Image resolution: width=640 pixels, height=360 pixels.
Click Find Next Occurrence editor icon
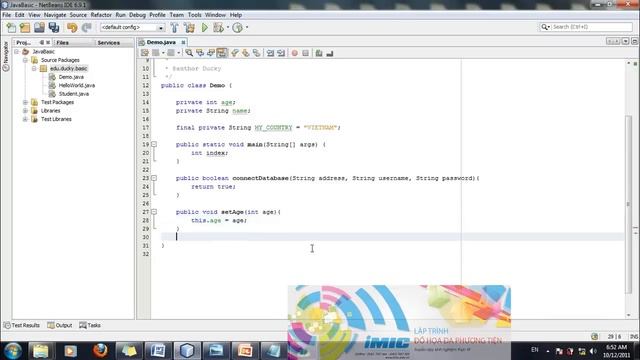[211, 53]
